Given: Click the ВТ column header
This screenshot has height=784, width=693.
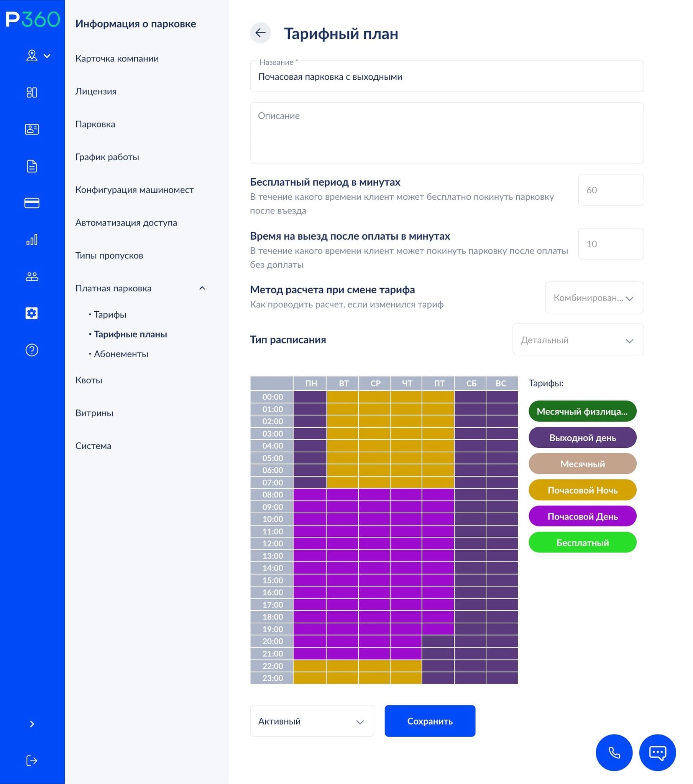Looking at the screenshot, I should click(343, 383).
